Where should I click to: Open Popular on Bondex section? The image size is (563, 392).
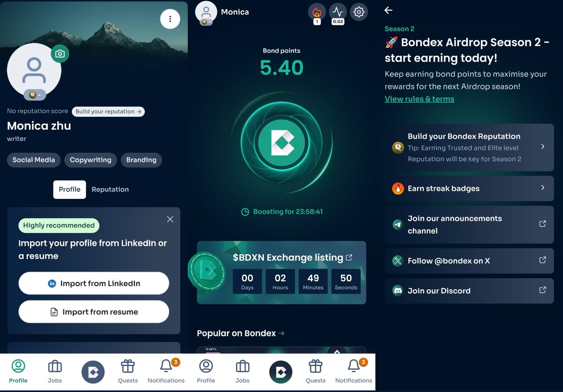click(x=241, y=333)
